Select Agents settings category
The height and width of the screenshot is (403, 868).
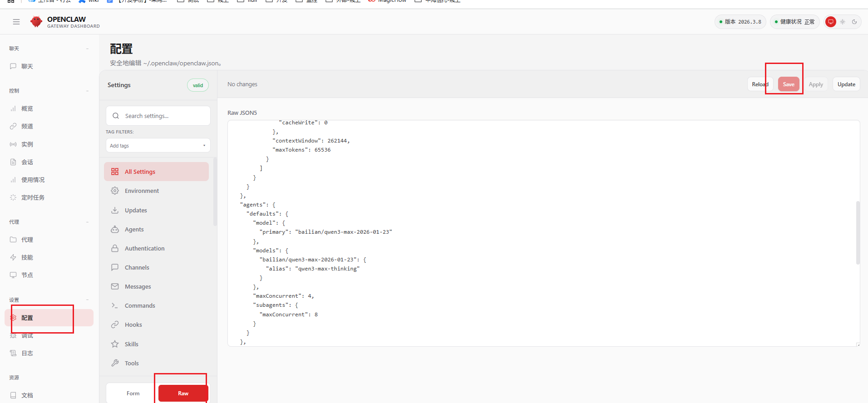[x=156, y=229]
